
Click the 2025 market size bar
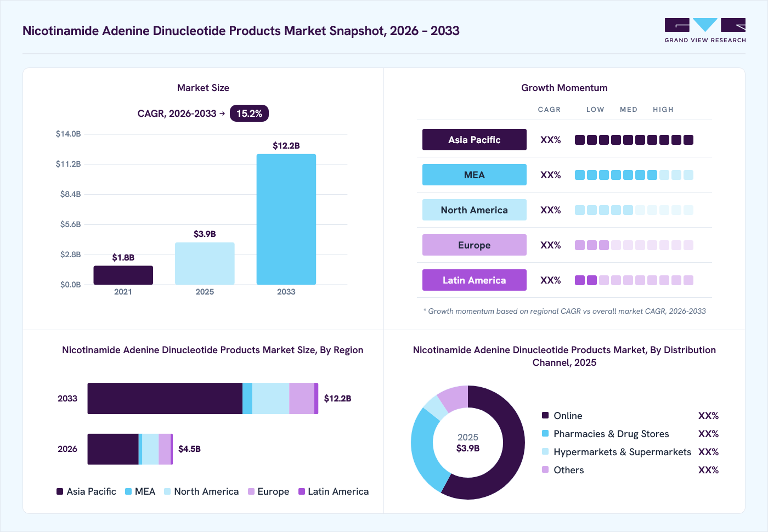205,264
